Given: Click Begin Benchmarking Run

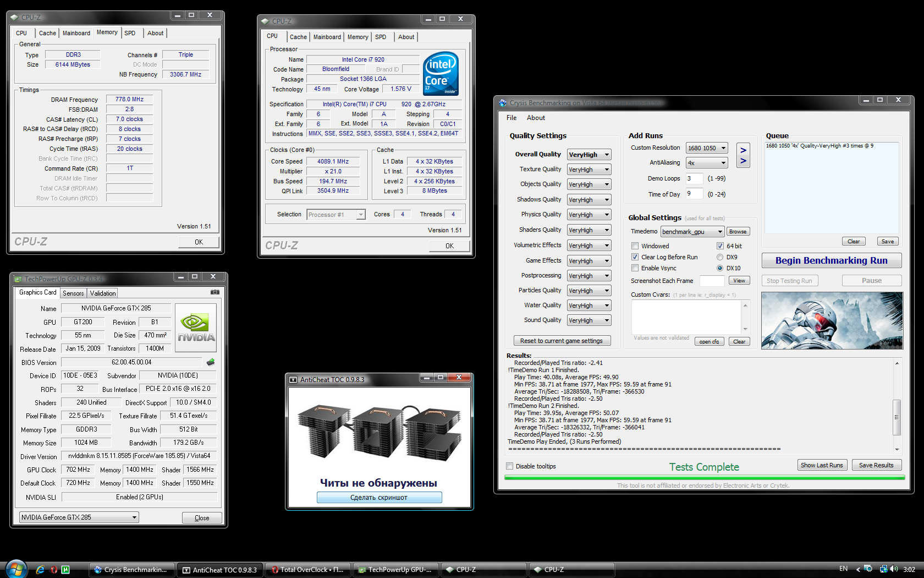Looking at the screenshot, I should click(x=831, y=260).
